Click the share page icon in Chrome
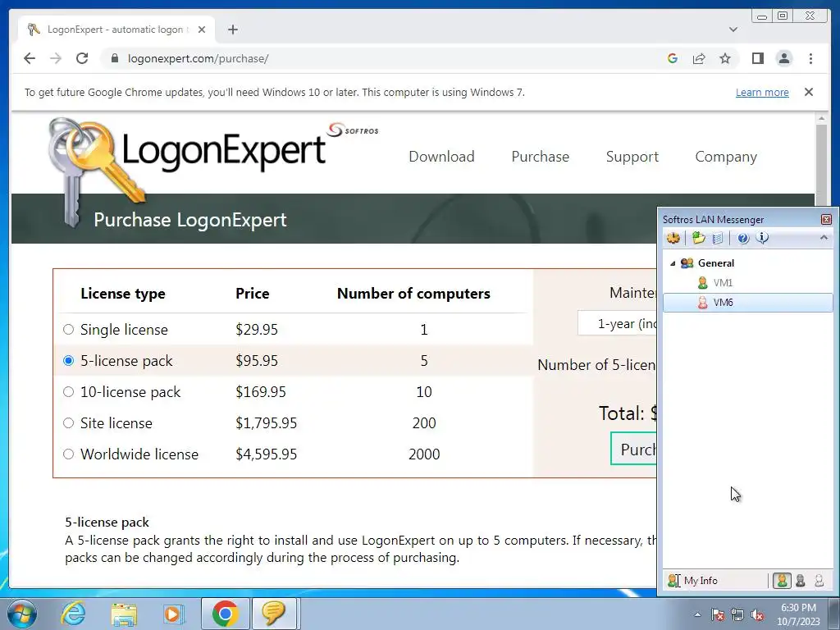The width and height of the screenshot is (840, 630). (x=699, y=58)
